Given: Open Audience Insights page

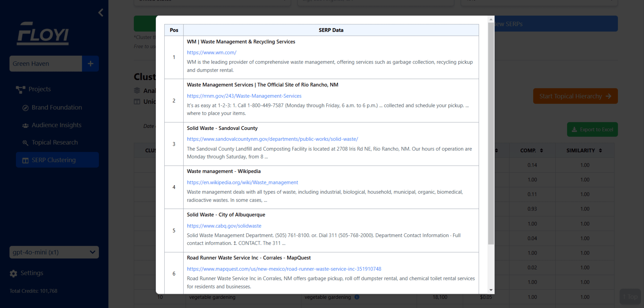Looking at the screenshot, I should click(56, 125).
